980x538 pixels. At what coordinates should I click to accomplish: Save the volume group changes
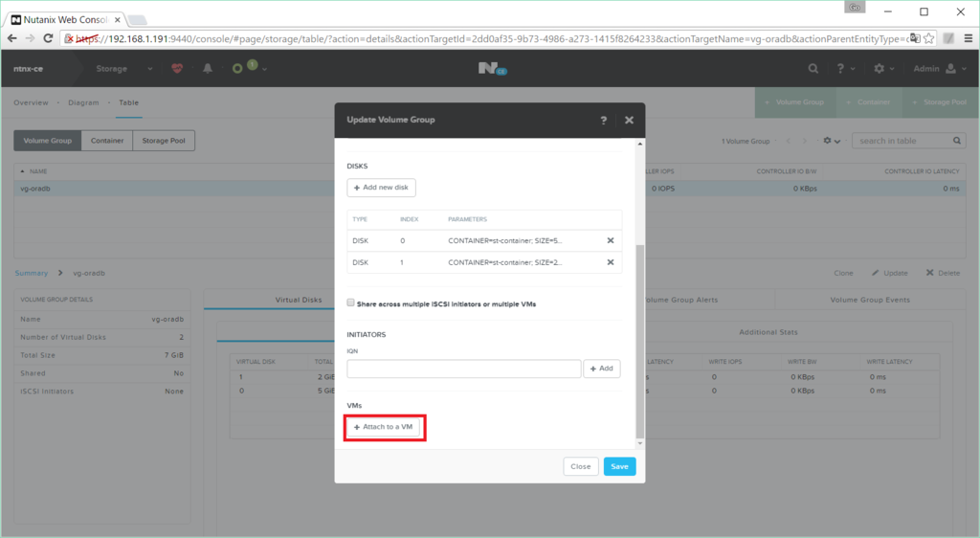619,466
